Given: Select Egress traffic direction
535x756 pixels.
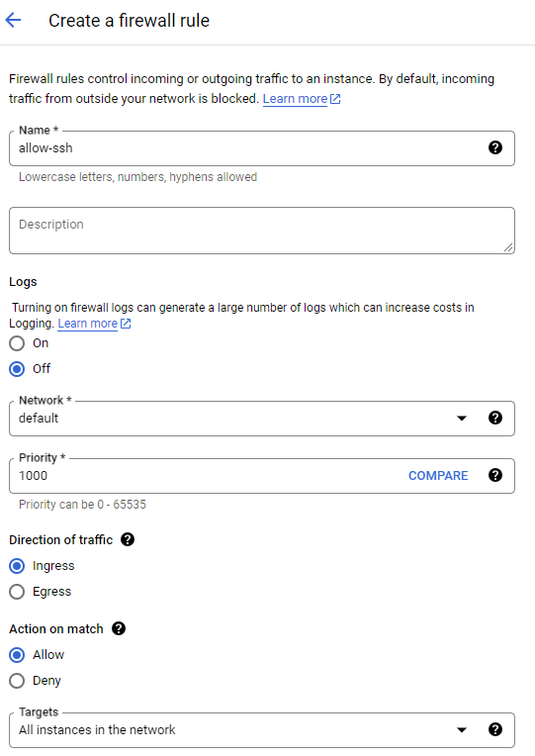Looking at the screenshot, I should coord(17,592).
